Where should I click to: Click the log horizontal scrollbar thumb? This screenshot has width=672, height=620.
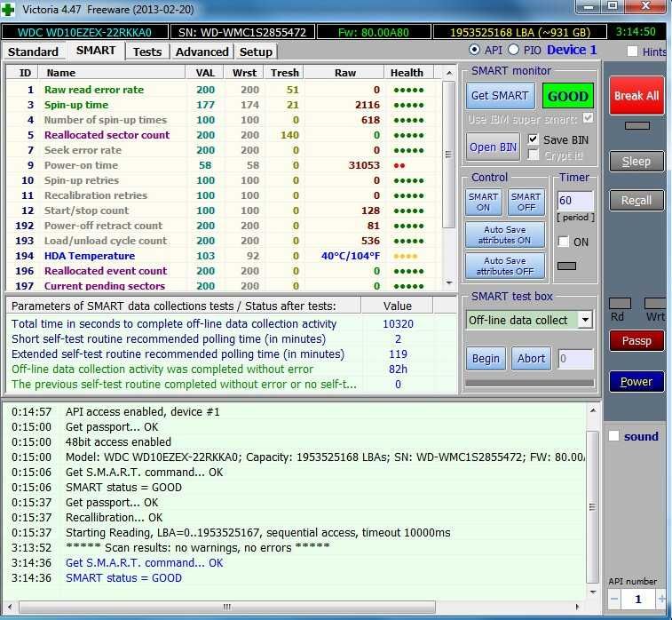click(x=227, y=607)
